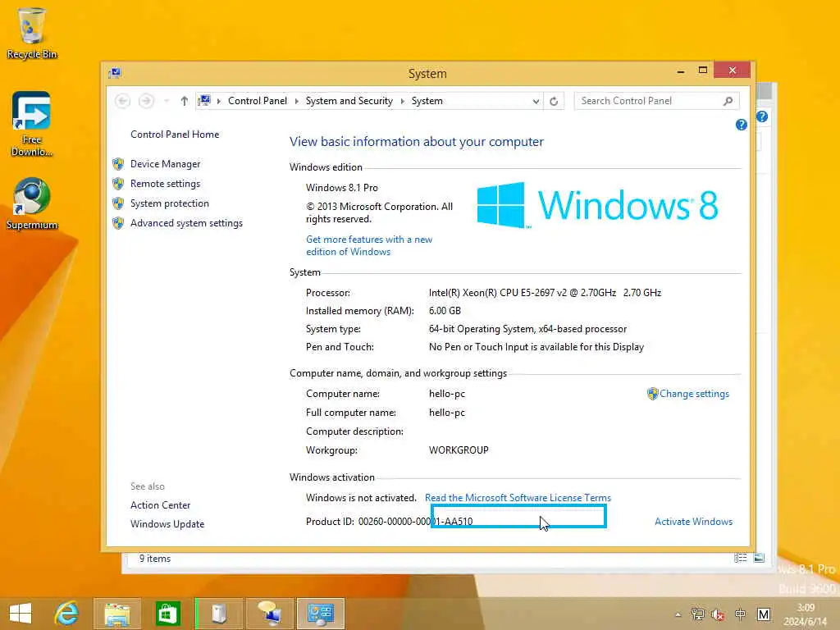Select System and Security breadcrumb
The width and height of the screenshot is (840, 630).
[349, 101]
